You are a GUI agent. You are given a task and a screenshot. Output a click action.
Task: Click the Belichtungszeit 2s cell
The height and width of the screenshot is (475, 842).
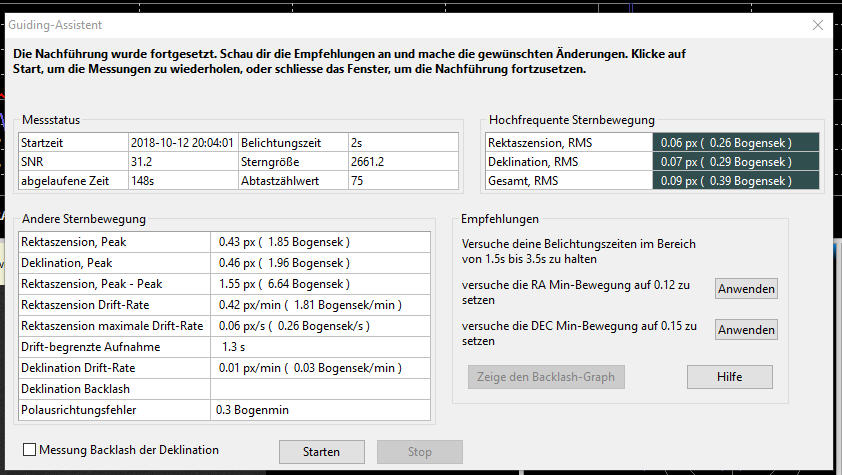402,143
